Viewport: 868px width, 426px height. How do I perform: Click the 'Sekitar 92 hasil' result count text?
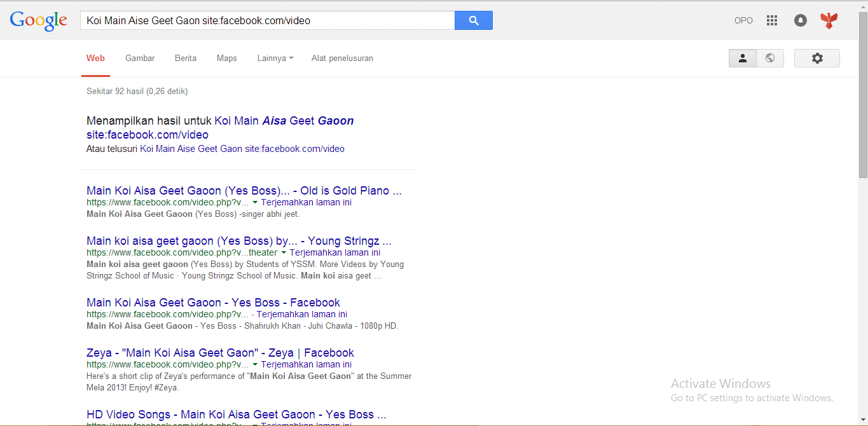point(137,91)
